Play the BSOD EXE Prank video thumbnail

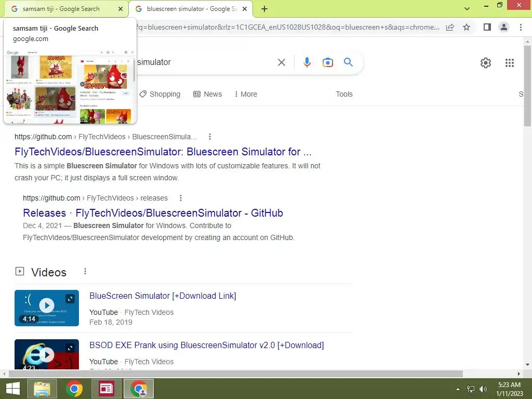coord(47,354)
